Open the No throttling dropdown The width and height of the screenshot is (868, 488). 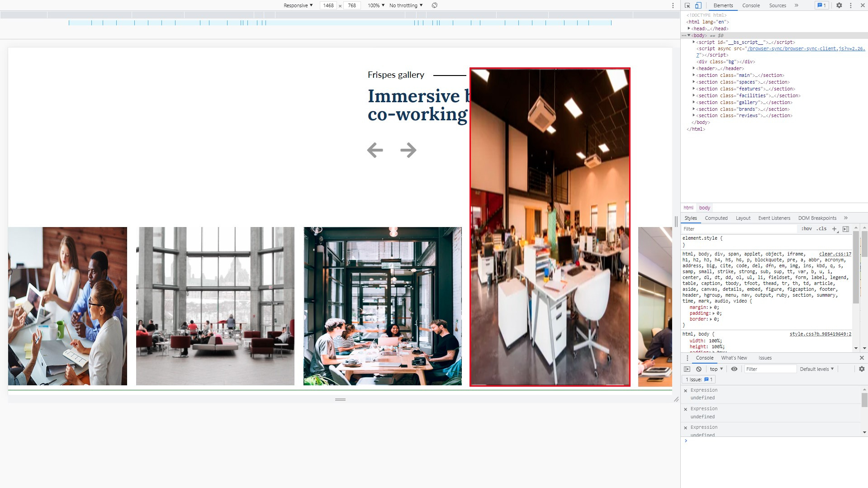(406, 5)
